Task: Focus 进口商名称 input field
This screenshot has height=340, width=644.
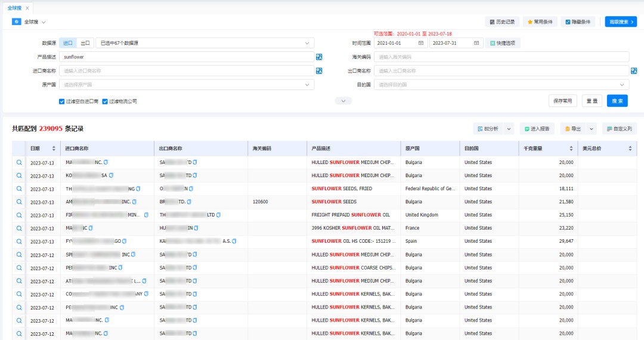Action: click(x=187, y=71)
